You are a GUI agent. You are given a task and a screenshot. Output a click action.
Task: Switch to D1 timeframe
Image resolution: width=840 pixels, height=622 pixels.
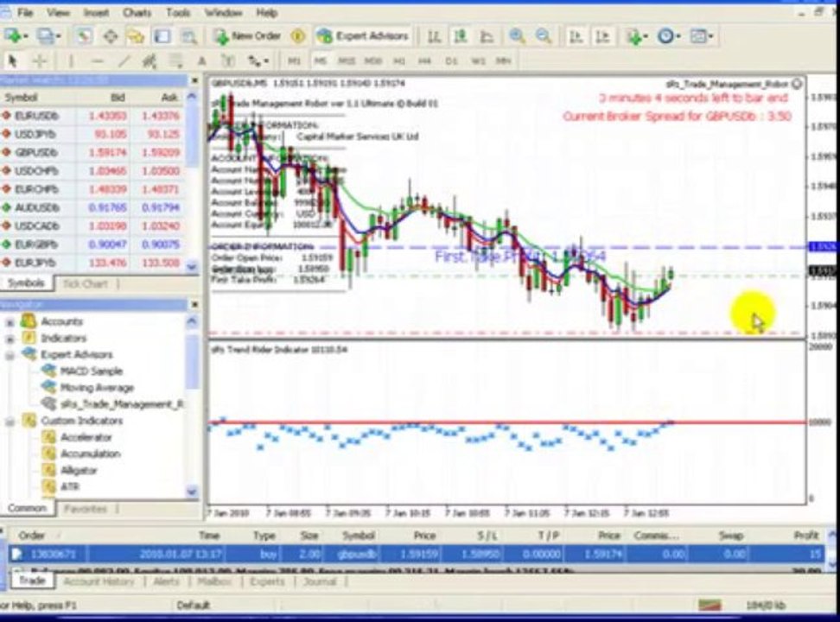452,61
